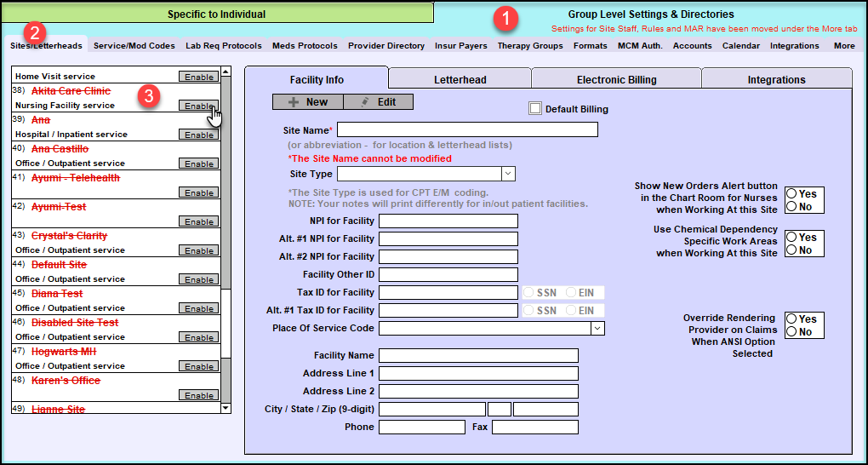Click the New button with plus icon
Viewport: 868px width, 465px height.
[307, 101]
